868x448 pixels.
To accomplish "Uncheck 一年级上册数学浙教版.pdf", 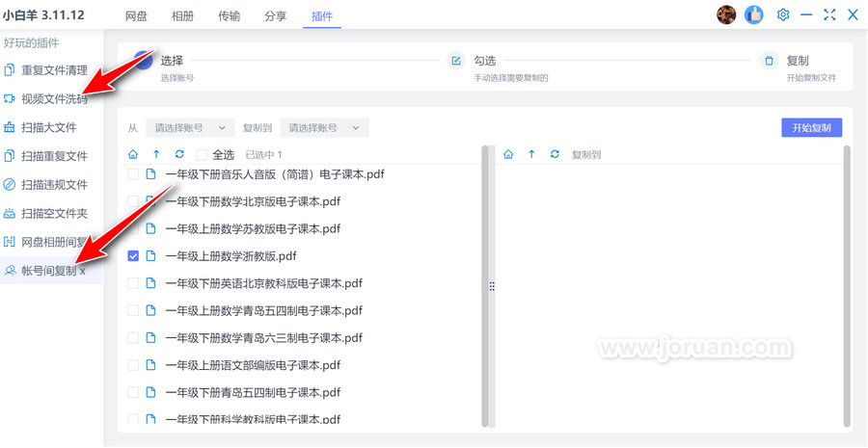I will (x=134, y=256).
